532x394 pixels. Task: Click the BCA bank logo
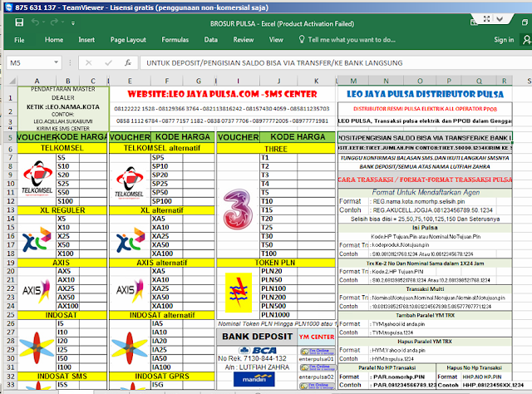coord(258,350)
